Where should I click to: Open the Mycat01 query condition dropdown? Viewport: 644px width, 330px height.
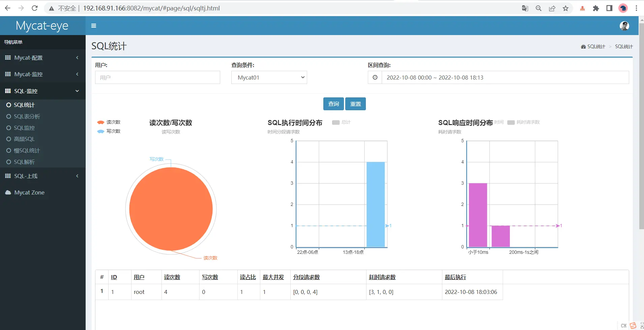coord(269,78)
